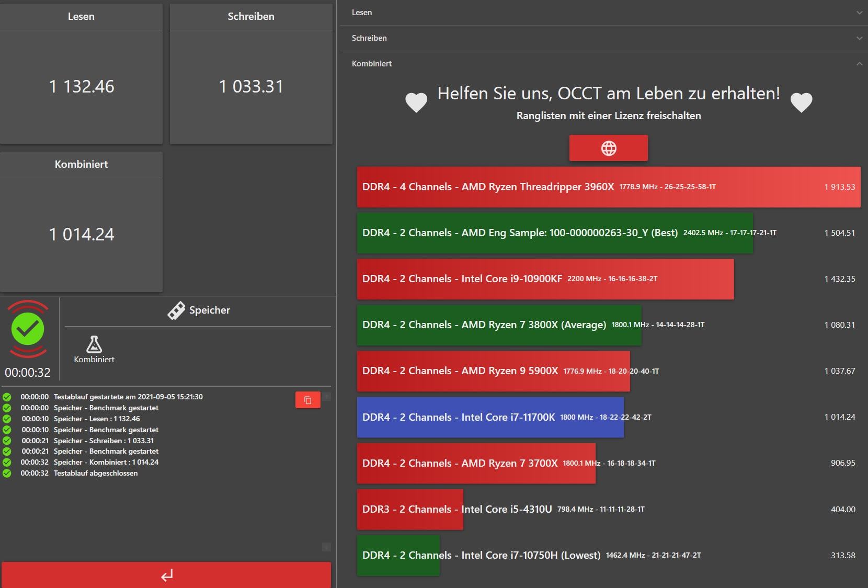The height and width of the screenshot is (588, 868).
Task: Select the AMD Eng Sample Best bar
Action: tap(555, 233)
